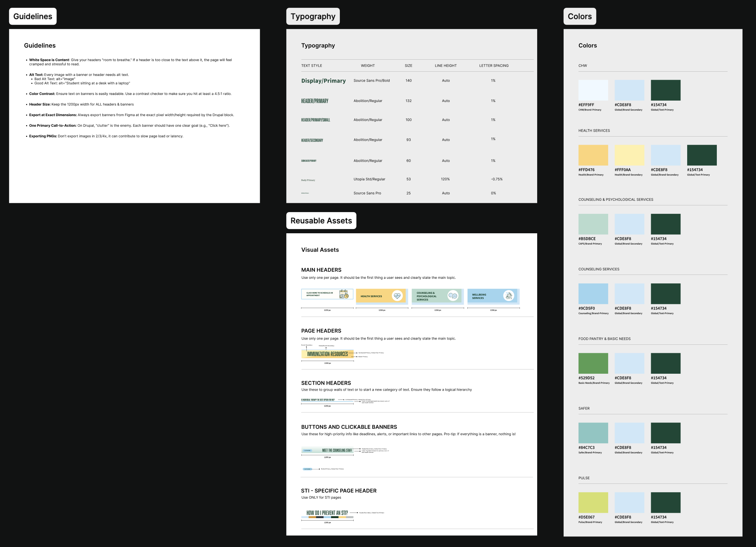Click the #529D52 Basic Needs brand swatch
756x547 pixels.
(593, 363)
